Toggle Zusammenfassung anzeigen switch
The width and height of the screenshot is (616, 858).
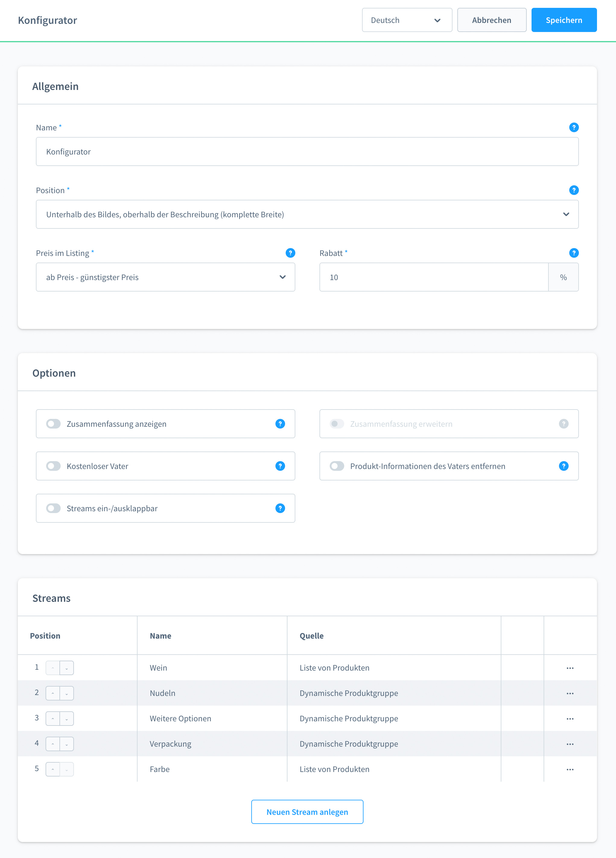[53, 424]
